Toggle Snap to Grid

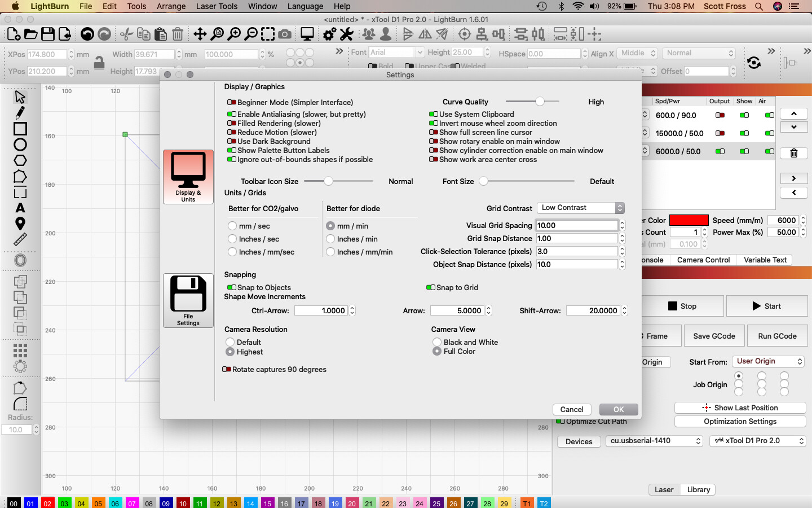(453, 287)
